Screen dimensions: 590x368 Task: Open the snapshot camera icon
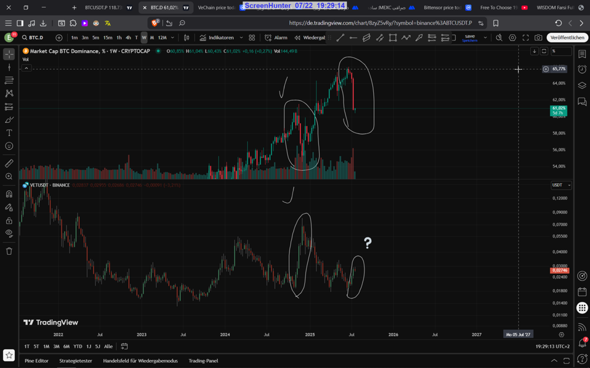(538, 38)
